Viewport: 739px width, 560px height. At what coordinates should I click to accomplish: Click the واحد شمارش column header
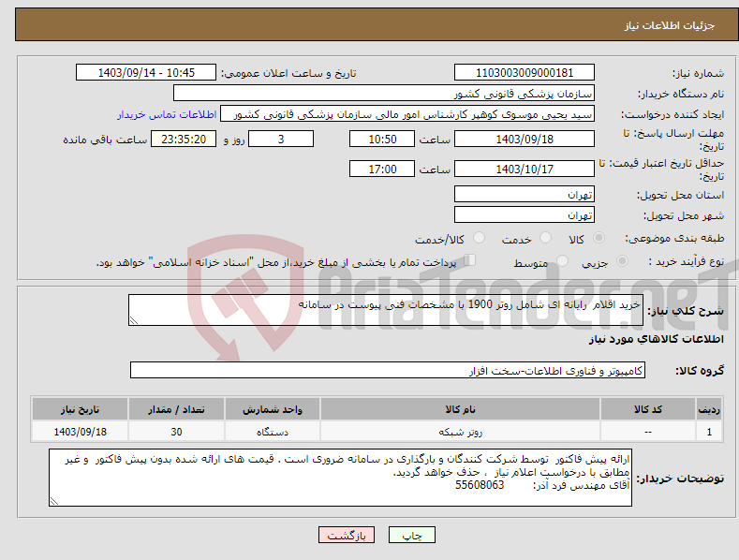click(273, 409)
